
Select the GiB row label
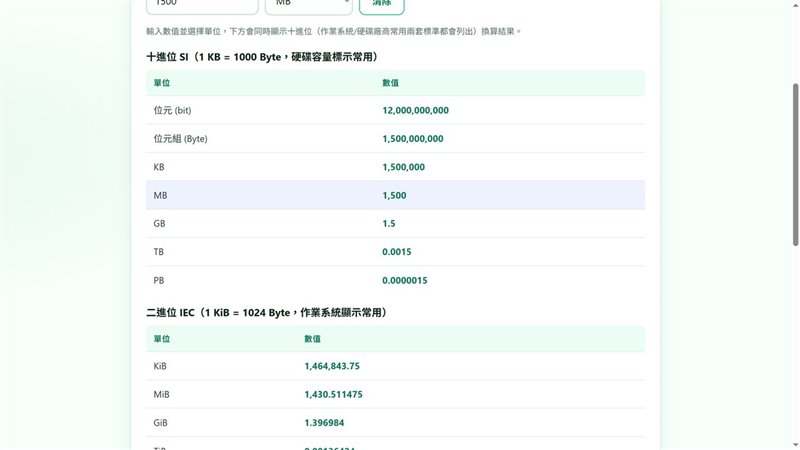[x=160, y=423]
